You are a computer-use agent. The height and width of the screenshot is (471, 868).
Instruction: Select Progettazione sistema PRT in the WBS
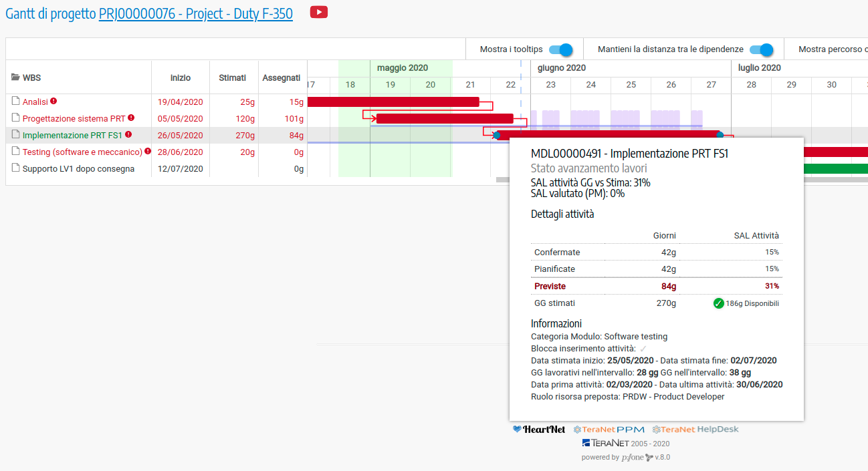click(x=74, y=119)
